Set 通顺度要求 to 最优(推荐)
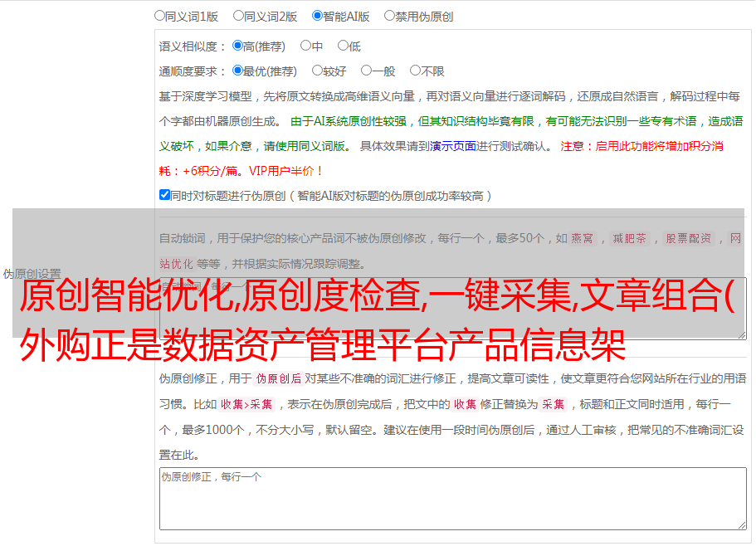756x546 pixels. 237,71
